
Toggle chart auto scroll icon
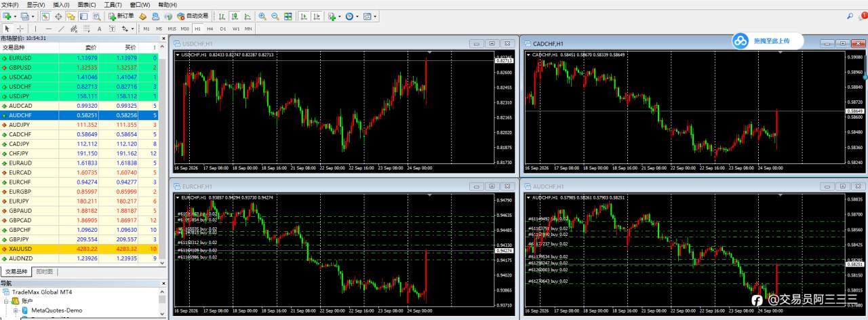(304, 16)
